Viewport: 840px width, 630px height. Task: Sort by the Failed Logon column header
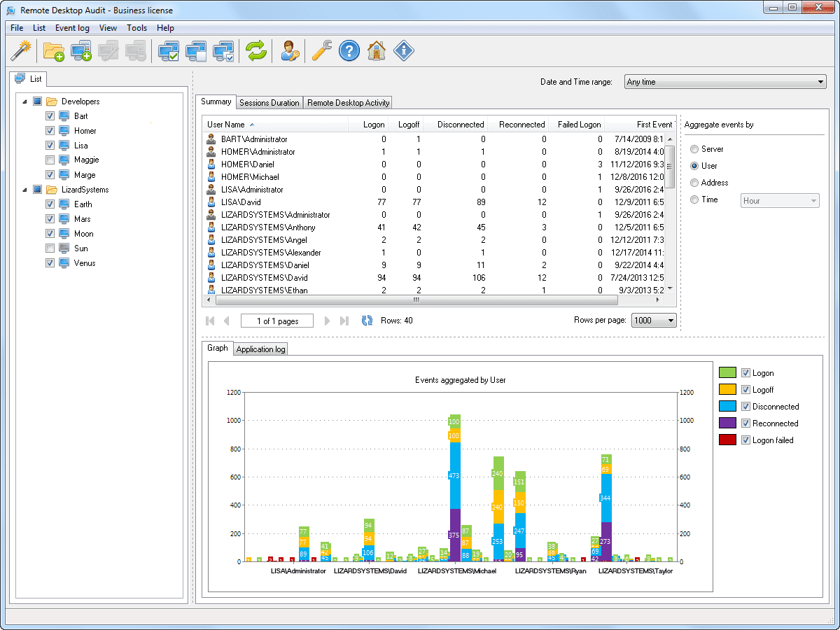(579, 125)
